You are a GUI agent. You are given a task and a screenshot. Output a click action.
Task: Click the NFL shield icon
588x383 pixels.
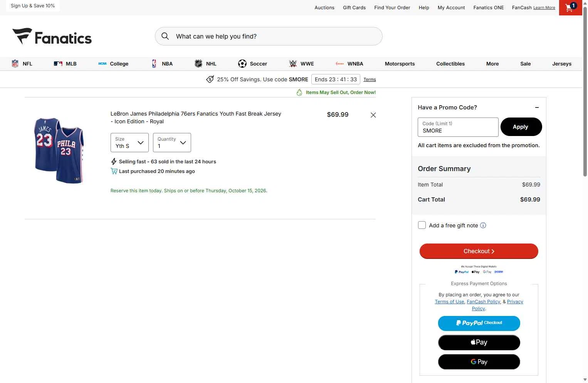click(x=15, y=64)
